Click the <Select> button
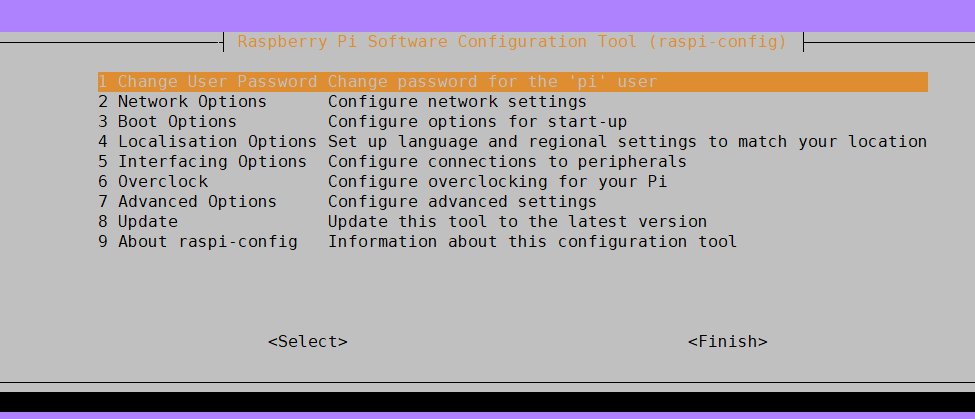 [x=308, y=341]
